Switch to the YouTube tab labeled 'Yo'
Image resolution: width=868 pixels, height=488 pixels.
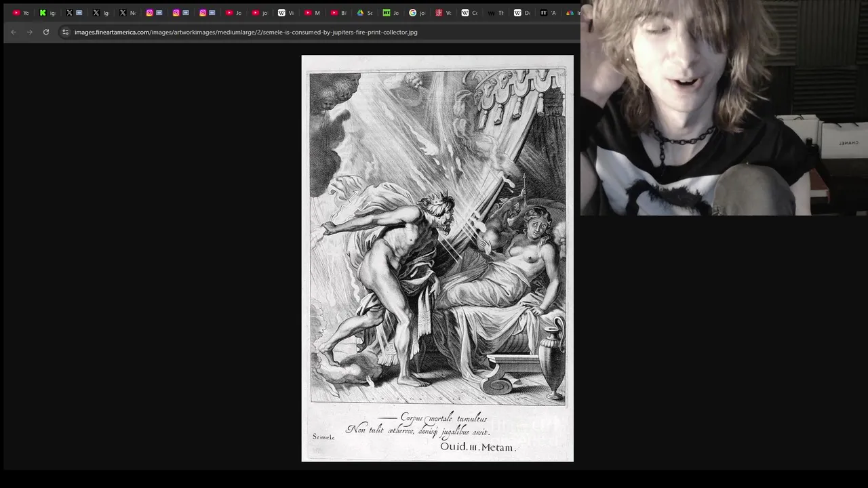[21, 13]
